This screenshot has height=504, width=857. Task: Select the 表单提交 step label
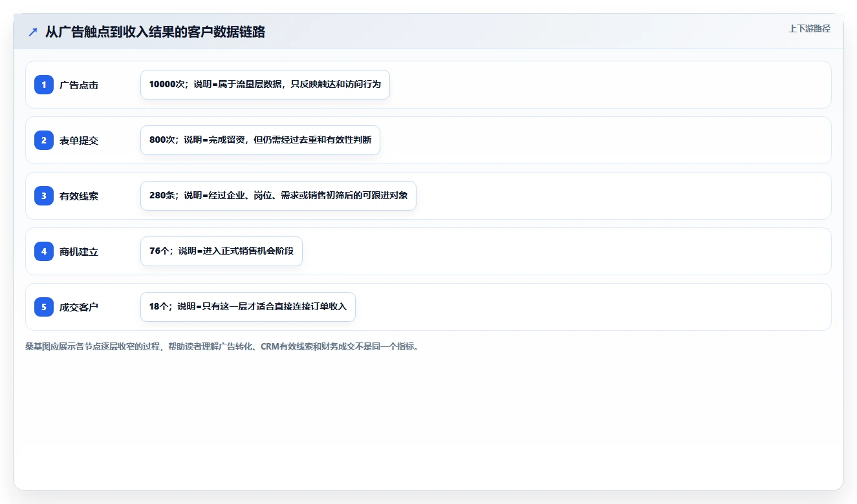79,140
